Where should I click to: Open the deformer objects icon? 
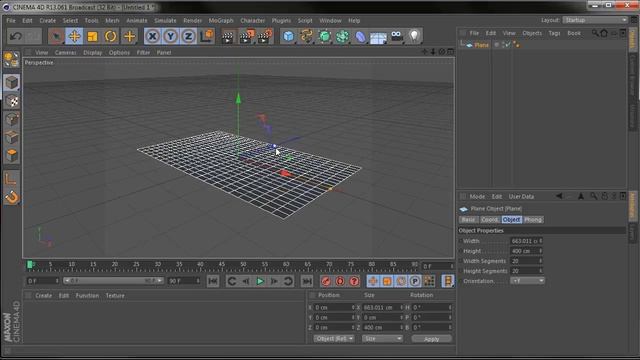tap(360, 36)
